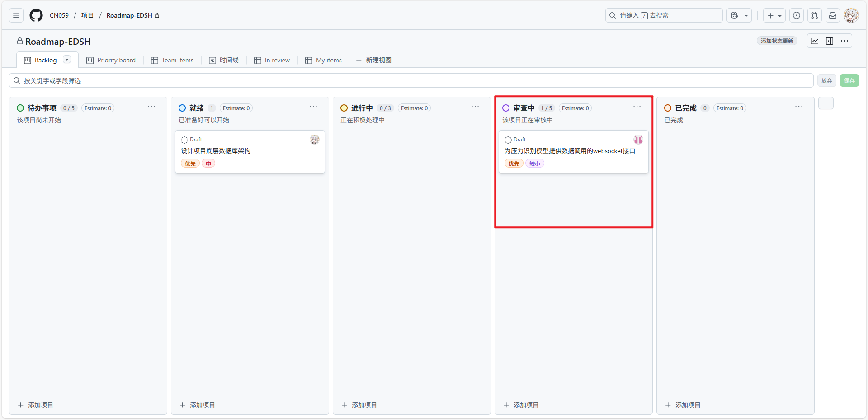Open the notifications inbox icon
Image resolution: width=868 pixels, height=420 pixels.
[x=833, y=15]
